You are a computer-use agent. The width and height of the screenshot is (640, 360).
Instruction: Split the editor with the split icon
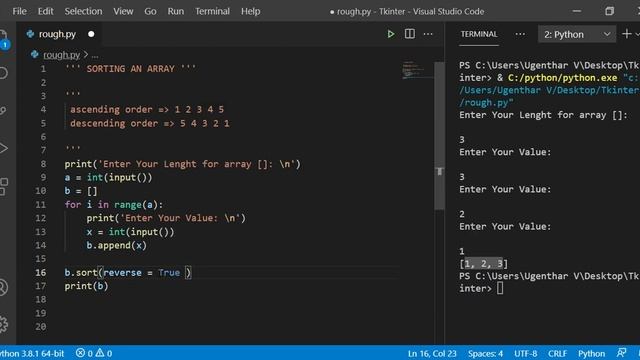(x=409, y=34)
